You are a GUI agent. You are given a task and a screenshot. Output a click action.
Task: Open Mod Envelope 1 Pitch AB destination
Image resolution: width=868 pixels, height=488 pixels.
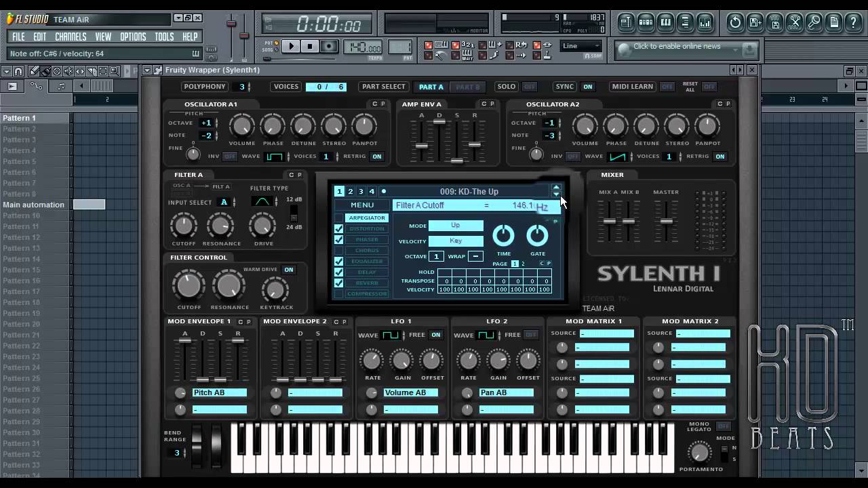220,392
